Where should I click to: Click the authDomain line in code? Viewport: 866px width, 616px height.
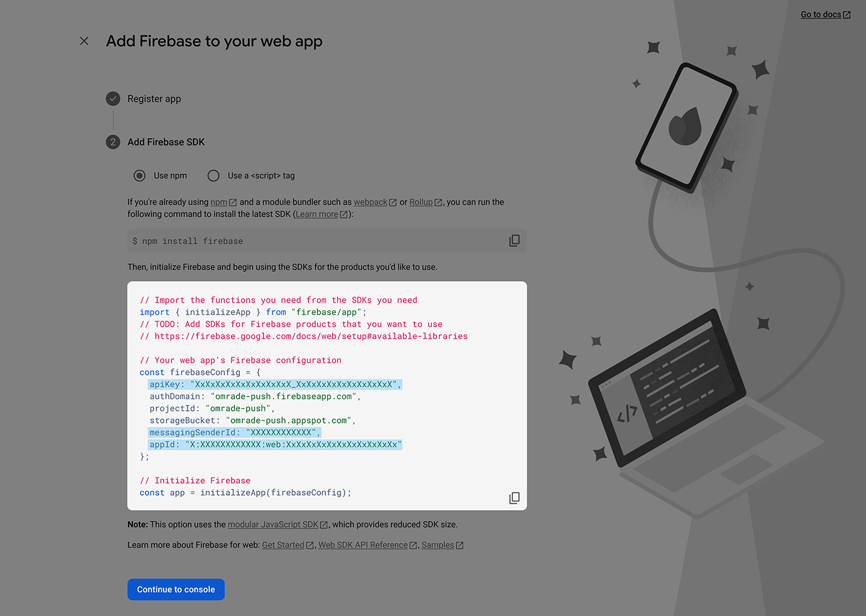point(255,396)
